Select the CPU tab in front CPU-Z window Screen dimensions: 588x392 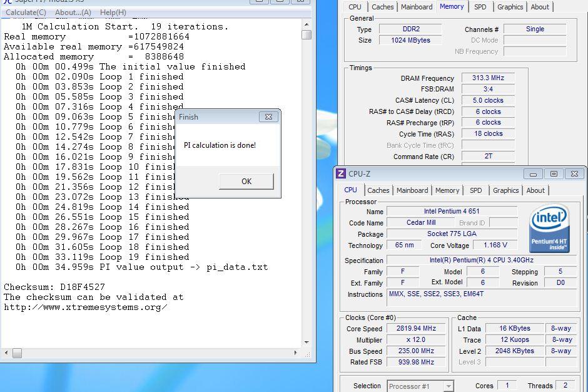pos(351,190)
